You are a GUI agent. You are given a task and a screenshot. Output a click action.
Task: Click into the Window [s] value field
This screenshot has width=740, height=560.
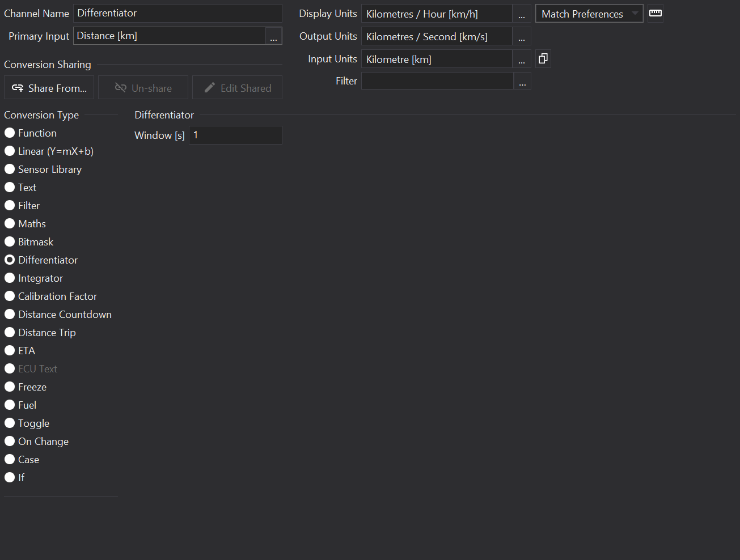235,135
